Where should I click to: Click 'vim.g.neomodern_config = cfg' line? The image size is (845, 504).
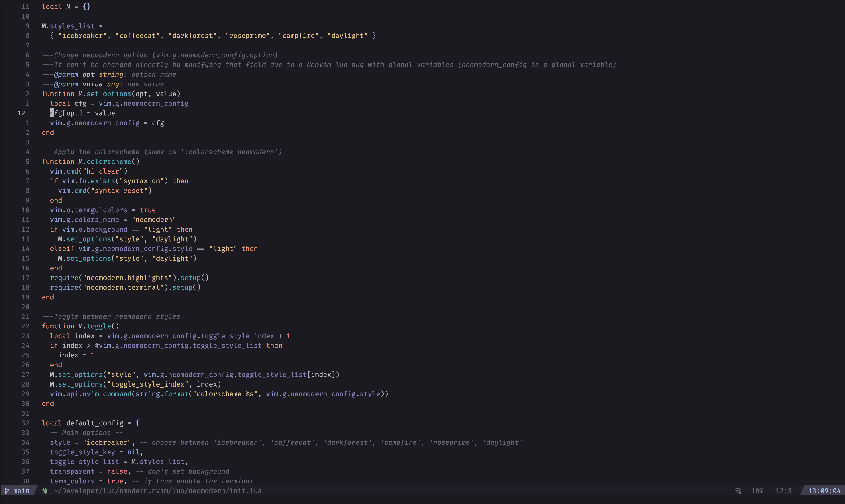[x=107, y=123]
